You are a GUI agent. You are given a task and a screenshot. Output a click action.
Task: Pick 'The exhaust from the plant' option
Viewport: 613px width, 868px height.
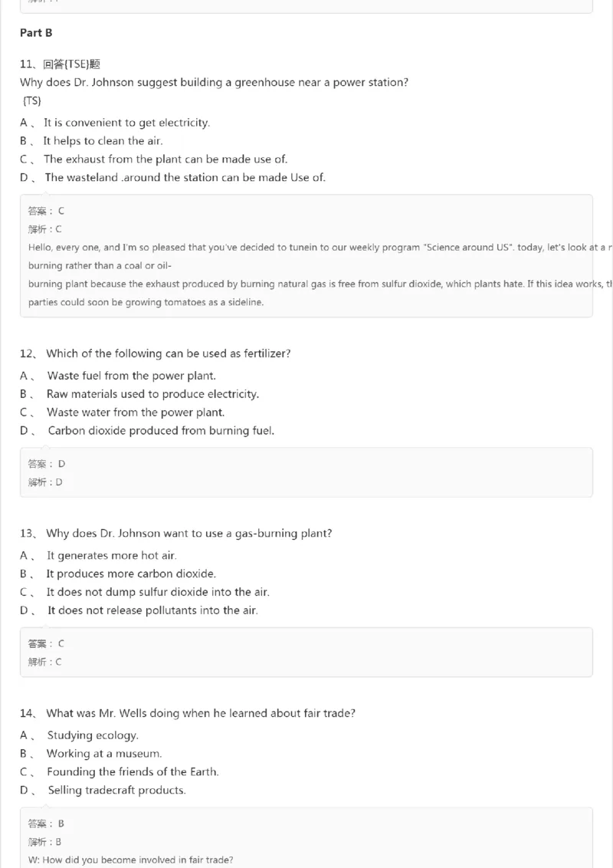coord(165,159)
